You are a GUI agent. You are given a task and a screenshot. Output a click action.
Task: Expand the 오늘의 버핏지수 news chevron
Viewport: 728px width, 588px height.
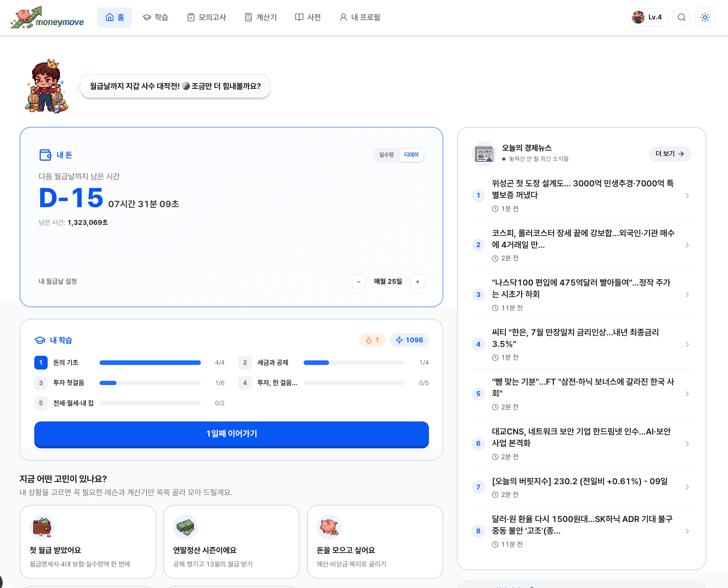[687, 487]
